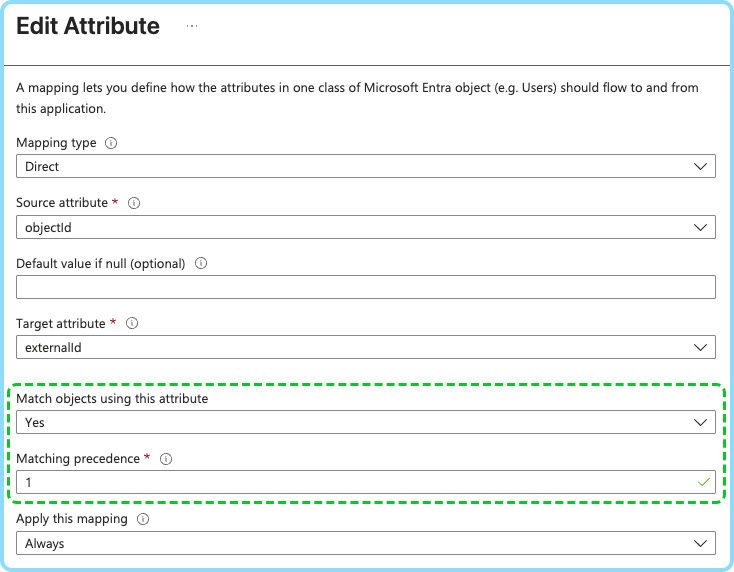This screenshot has width=734, height=572.
Task: Click the Source attribute field label
Action: point(62,203)
